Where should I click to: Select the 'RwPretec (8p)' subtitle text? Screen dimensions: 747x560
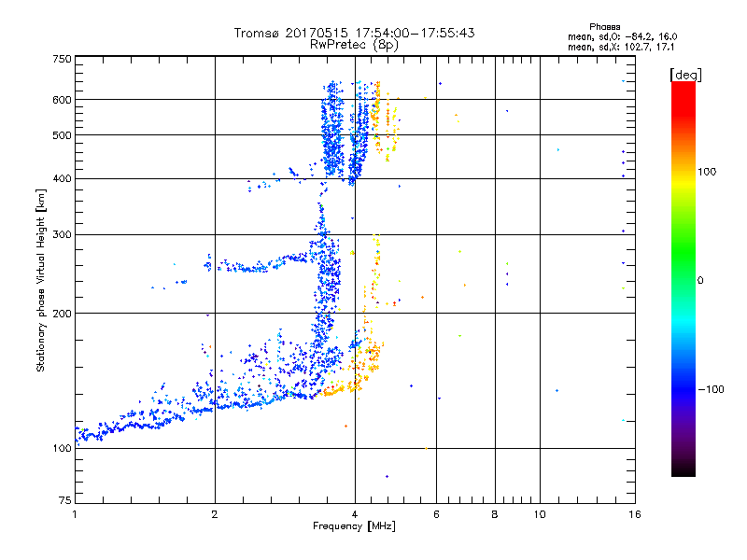click(x=354, y=45)
